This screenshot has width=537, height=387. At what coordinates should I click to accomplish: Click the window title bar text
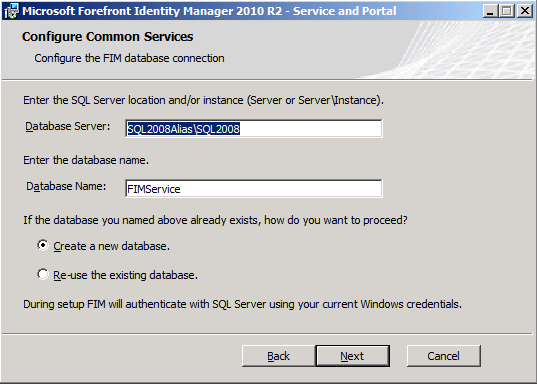point(209,11)
